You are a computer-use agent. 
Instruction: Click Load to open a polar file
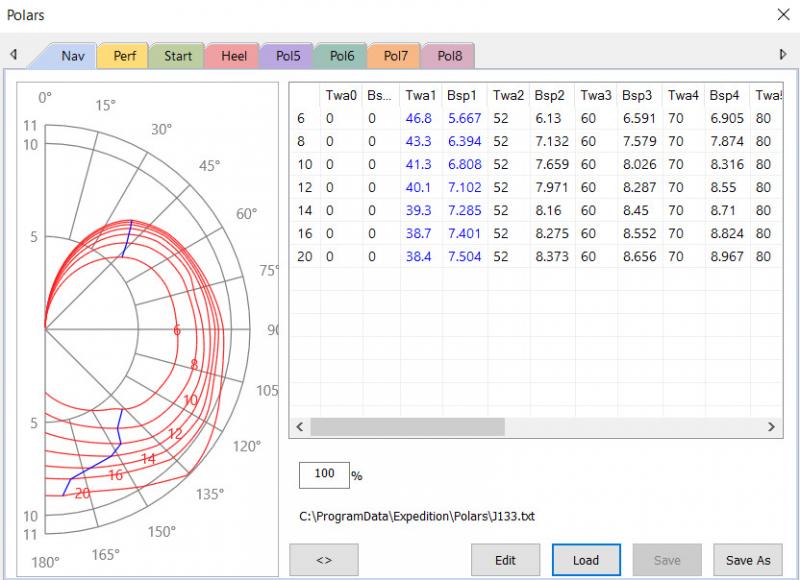pyautogui.click(x=586, y=560)
